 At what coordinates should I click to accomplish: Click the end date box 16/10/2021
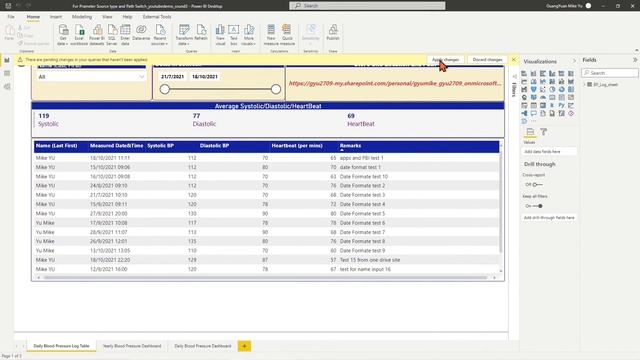(205, 77)
